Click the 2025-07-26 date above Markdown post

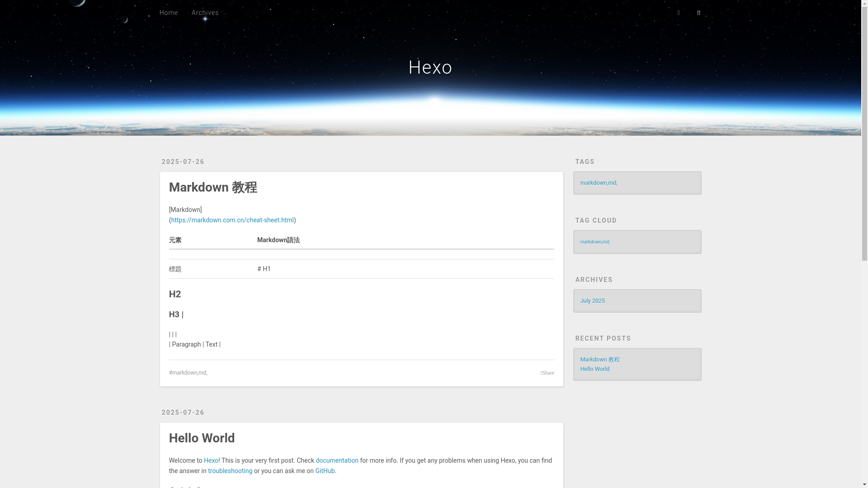[x=183, y=162]
